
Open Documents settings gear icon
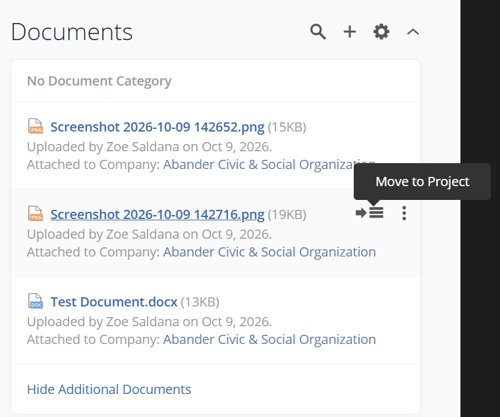[381, 32]
